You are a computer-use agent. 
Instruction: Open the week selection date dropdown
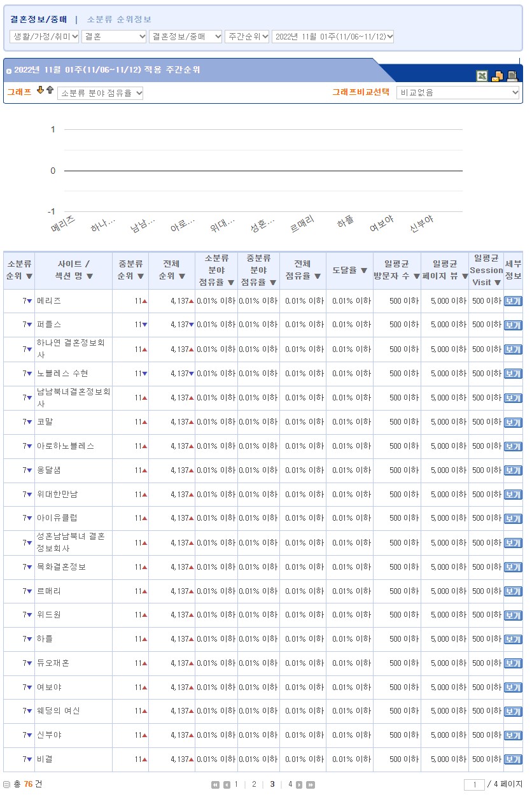click(x=333, y=37)
